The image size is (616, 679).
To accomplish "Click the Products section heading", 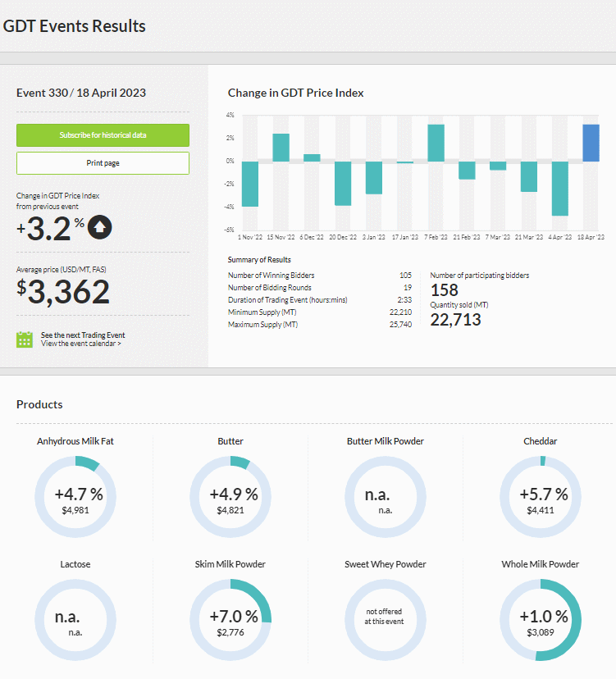I will coord(39,404).
